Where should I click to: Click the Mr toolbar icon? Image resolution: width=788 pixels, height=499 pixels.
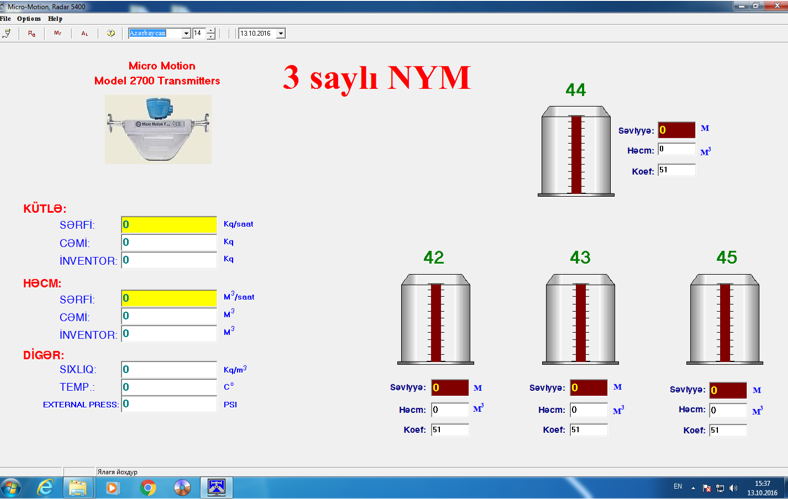pyautogui.click(x=58, y=33)
